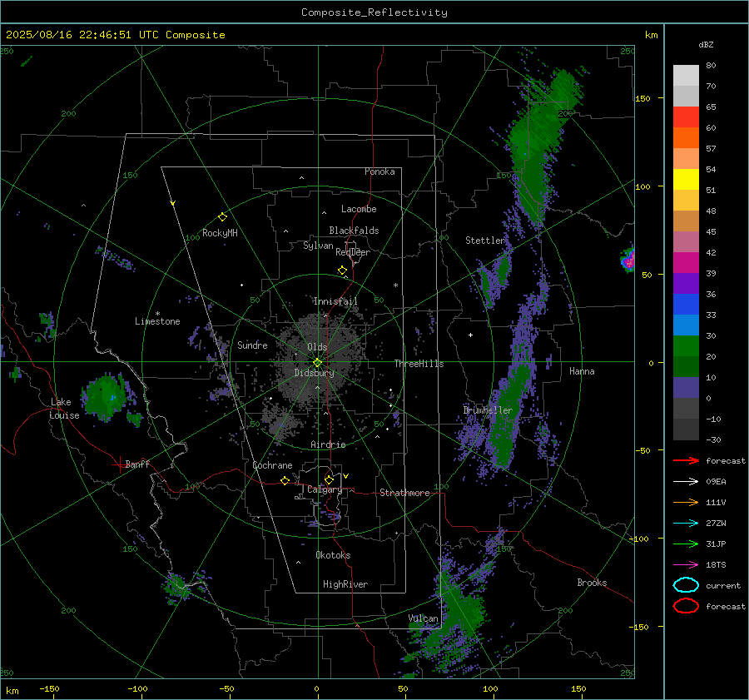Click the cyan current ellipse legend icon

(x=686, y=585)
